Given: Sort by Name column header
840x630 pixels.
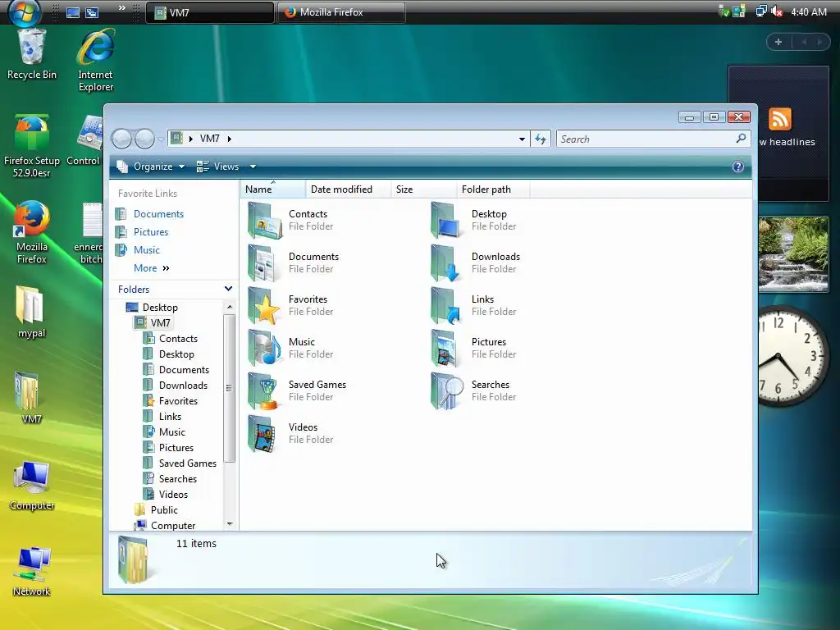Looking at the screenshot, I should click(274, 189).
